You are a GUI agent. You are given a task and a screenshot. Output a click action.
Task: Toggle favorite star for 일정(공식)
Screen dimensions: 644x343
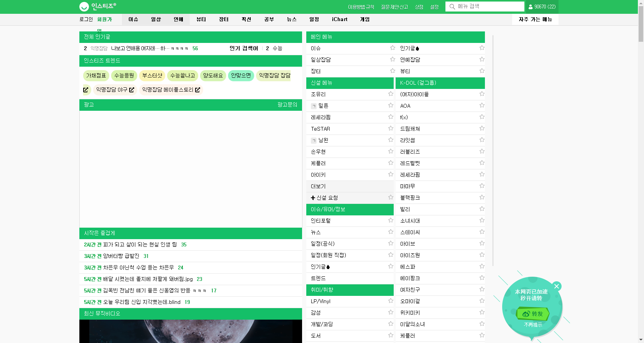pyautogui.click(x=391, y=243)
